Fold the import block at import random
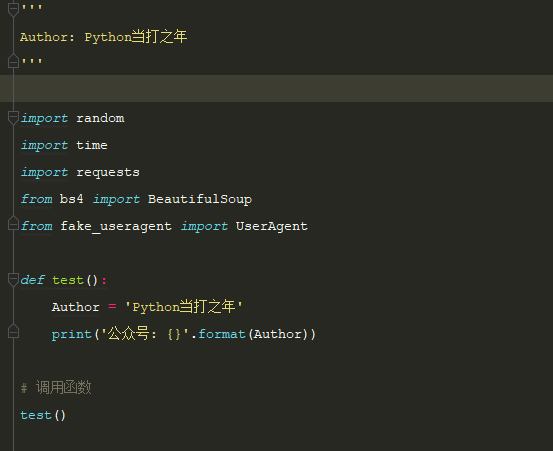Image resolution: width=553 pixels, height=451 pixels. click(13, 118)
